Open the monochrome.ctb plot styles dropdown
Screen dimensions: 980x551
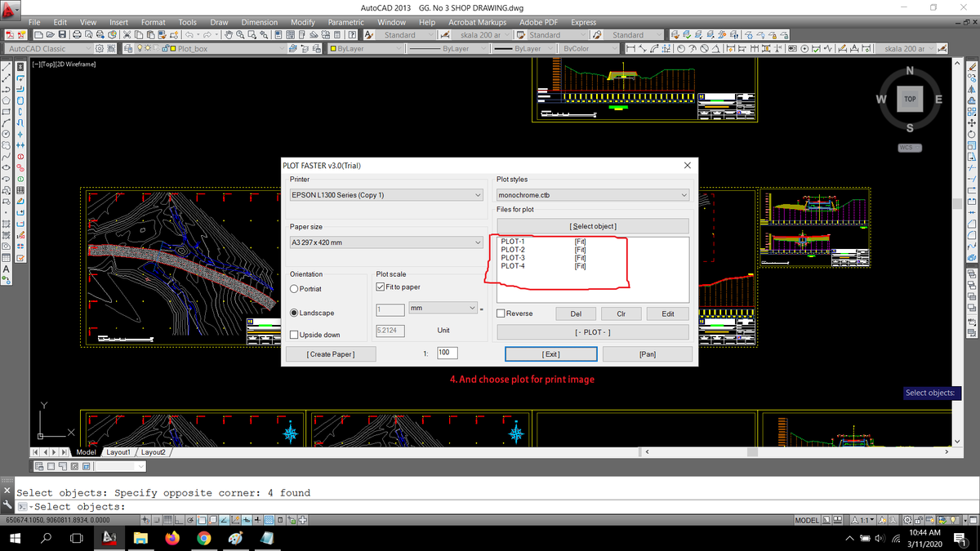point(684,195)
